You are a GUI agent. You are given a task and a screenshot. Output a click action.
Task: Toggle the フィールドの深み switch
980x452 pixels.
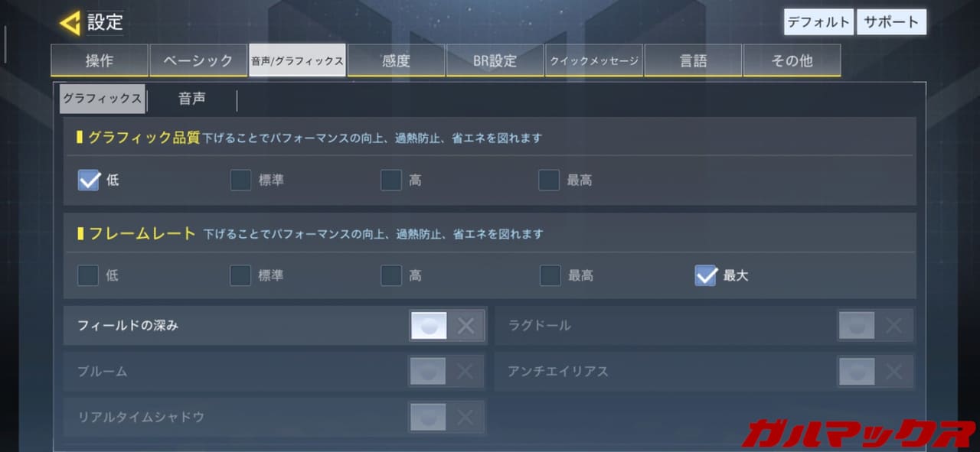pyautogui.click(x=448, y=326)
